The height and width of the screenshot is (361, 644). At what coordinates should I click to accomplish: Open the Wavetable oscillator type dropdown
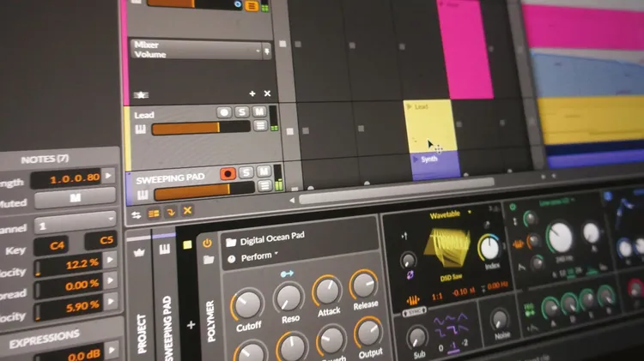tap(450, 214)
